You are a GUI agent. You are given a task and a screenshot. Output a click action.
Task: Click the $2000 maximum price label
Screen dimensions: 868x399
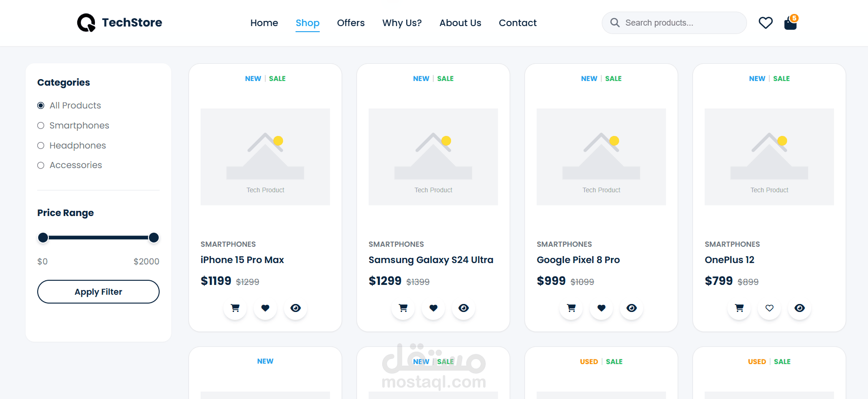point(146,262)
